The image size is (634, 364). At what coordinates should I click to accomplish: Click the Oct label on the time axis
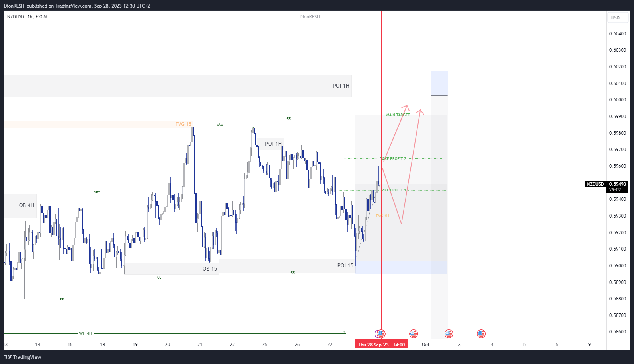[426, 345]
